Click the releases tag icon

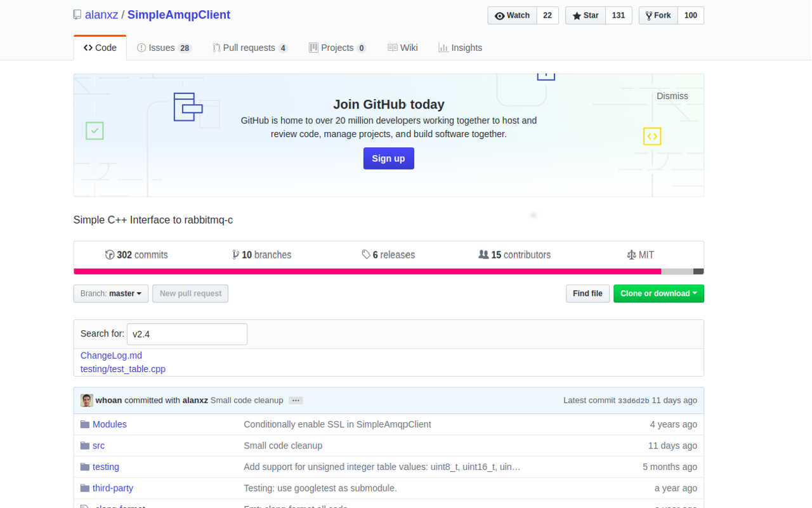(366, 255)
